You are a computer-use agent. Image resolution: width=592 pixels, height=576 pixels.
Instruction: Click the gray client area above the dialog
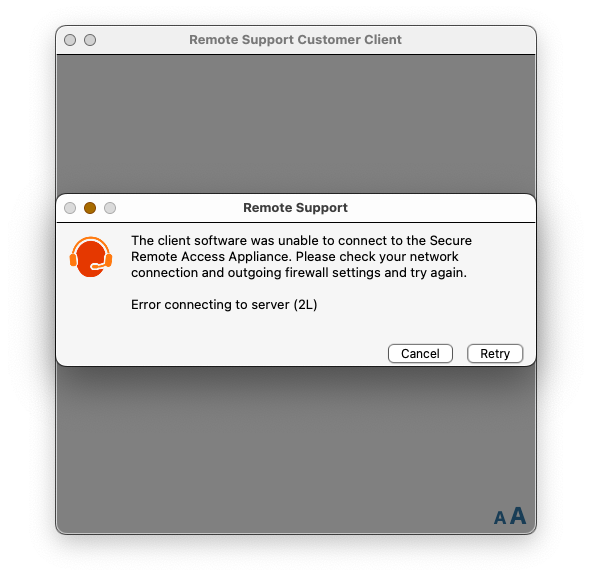pyautogui.click(x=296, y=124)
